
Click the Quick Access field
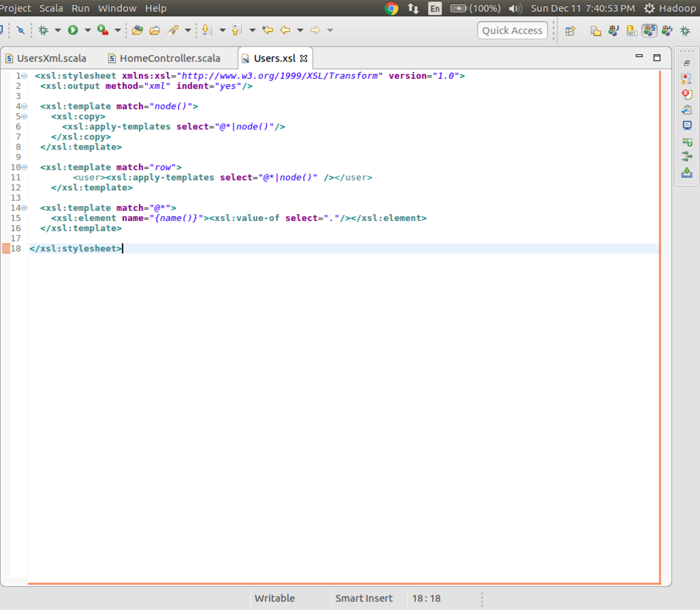tap(512, 30)
